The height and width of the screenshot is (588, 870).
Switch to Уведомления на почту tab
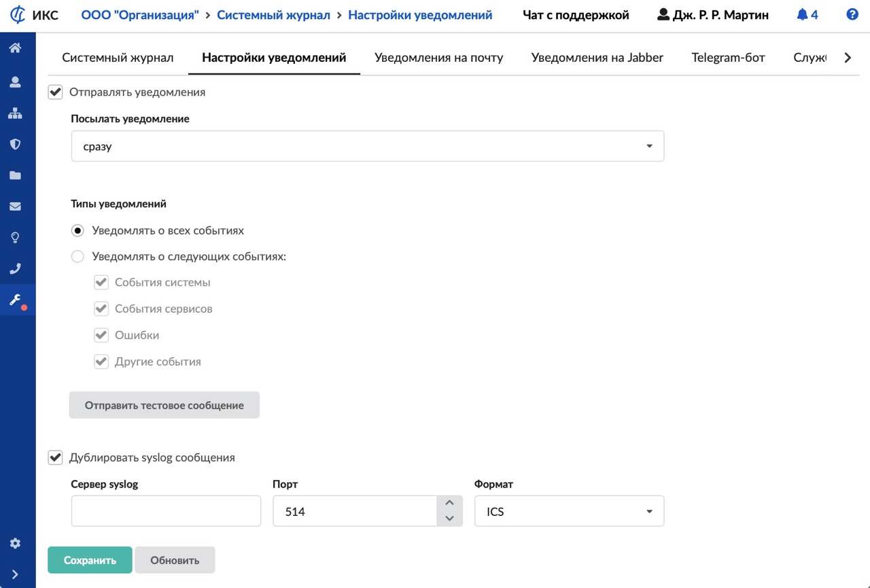438,58
